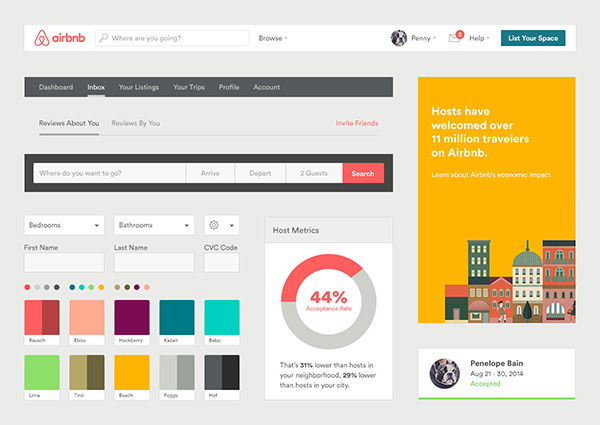Click the Airbnb logo

(x=59, y=38)
